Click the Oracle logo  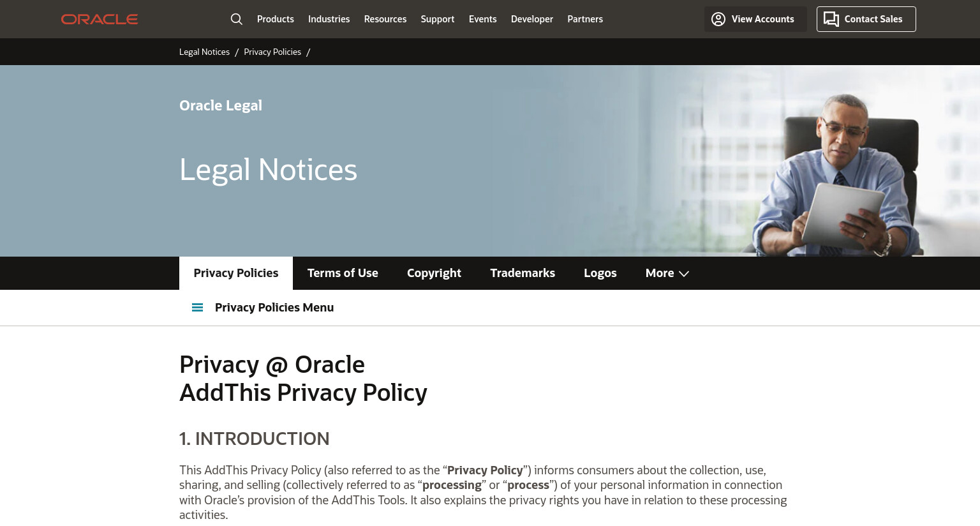[100, 19]
